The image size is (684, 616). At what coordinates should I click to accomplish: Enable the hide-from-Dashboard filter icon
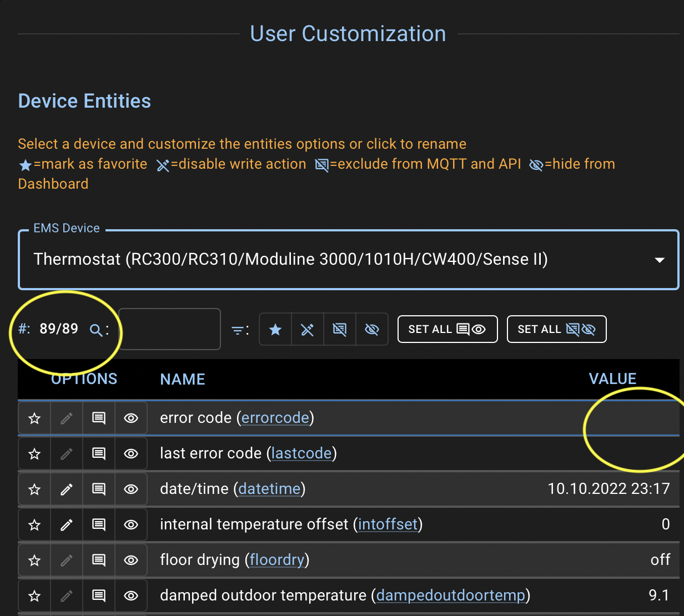[371, 329]
